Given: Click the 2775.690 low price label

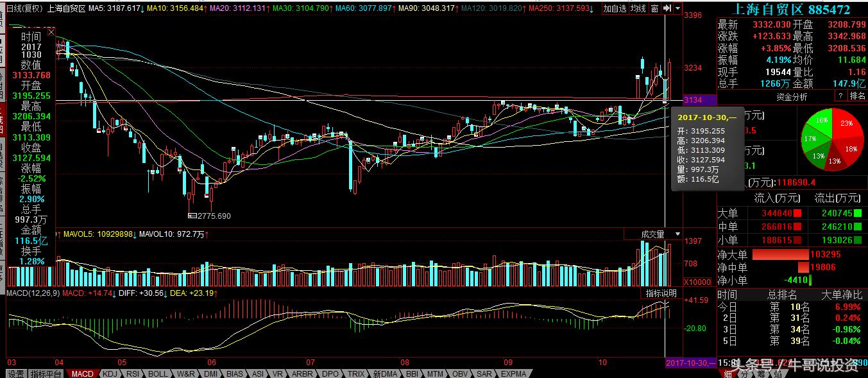Looking at the screenshot, I should (x=214, y=216).
